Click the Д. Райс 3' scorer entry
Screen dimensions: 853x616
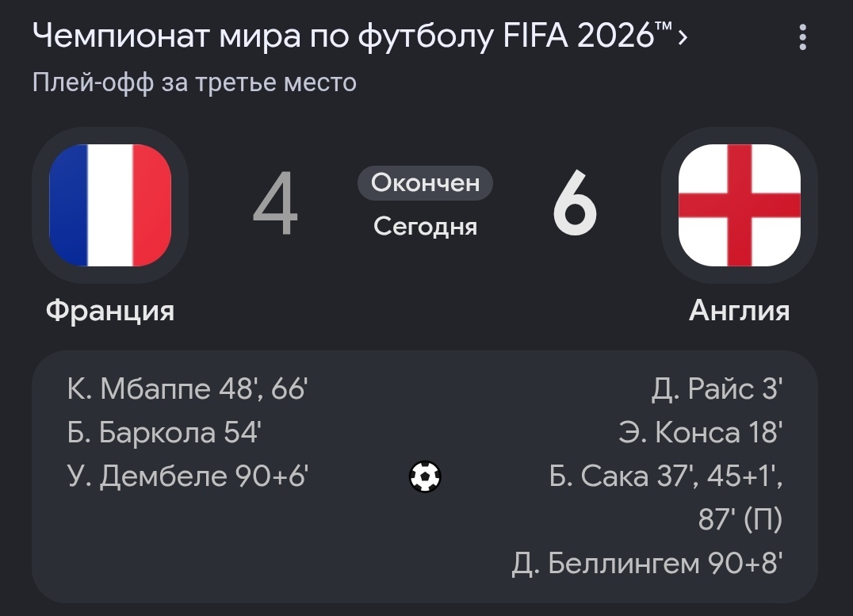[x=717, y=389]
